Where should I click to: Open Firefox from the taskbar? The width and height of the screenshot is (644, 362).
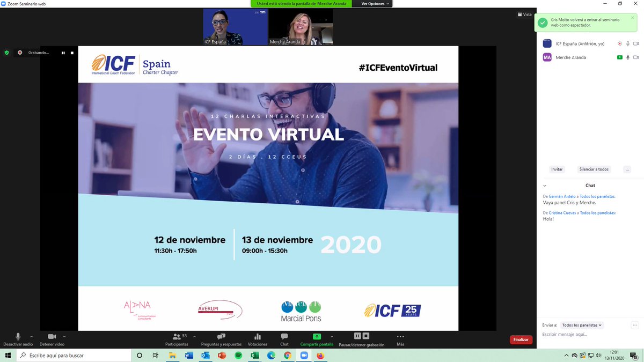320,355
